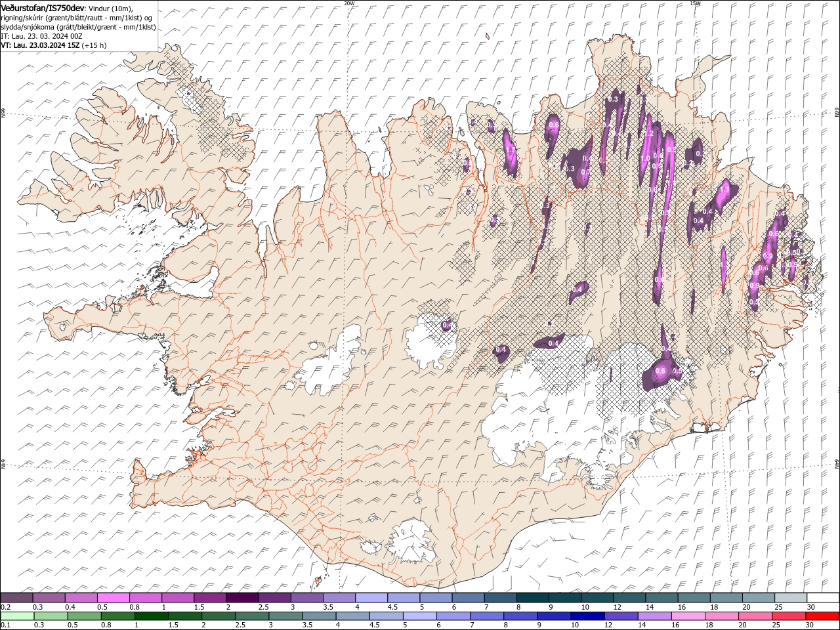Click the '1.2' precipitation value on the map

pos(650,133)
